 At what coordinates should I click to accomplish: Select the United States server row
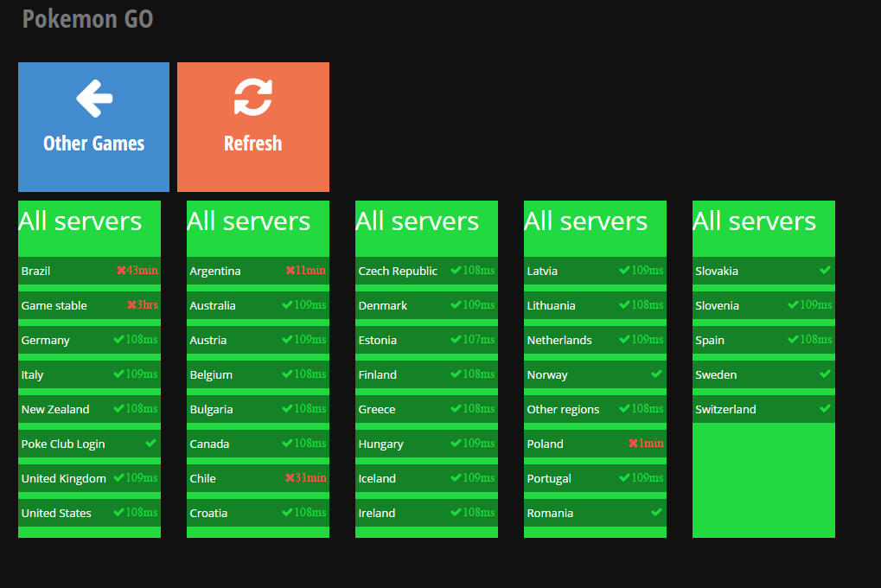click(x=89, y=513)
